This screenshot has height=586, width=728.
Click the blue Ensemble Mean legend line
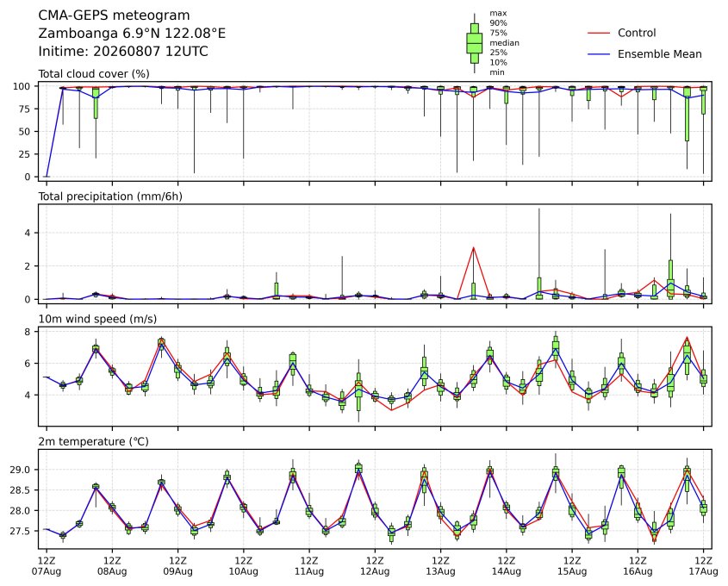pos(599,54)
